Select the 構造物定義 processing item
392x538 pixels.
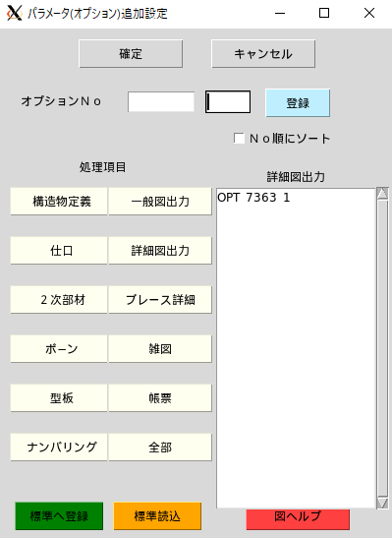(59, 202)
